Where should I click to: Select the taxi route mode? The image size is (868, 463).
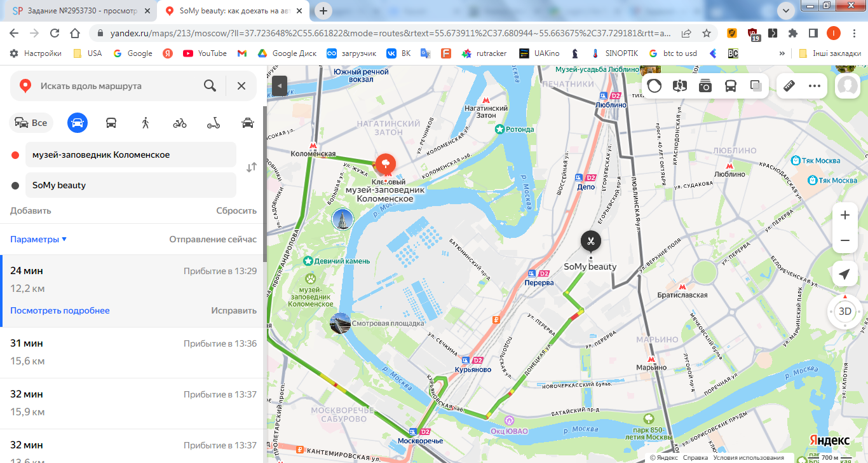[248, 123]
